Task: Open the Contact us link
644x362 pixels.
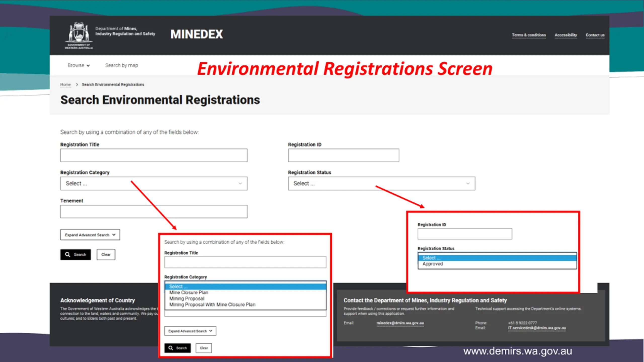Action: [595, 35]
